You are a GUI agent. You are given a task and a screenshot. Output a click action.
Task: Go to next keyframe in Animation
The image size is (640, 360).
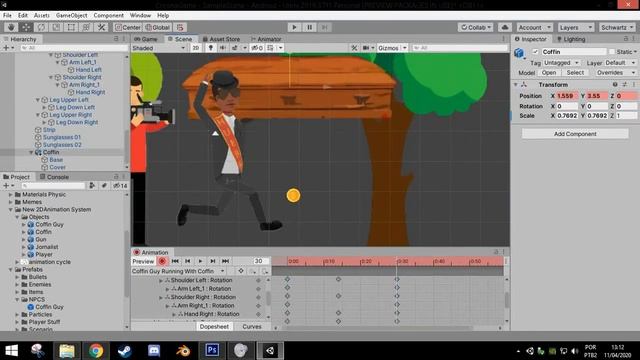213,261
